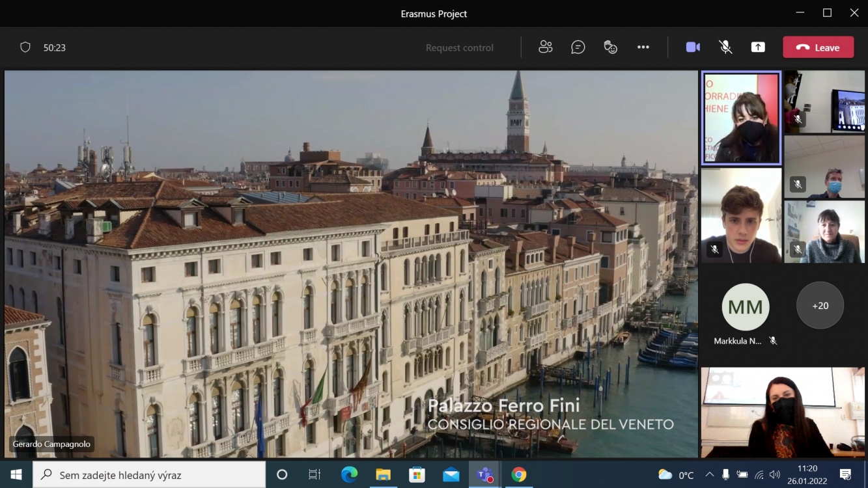
Task: Click the Windows Start menu button
Action: point(16,475)
